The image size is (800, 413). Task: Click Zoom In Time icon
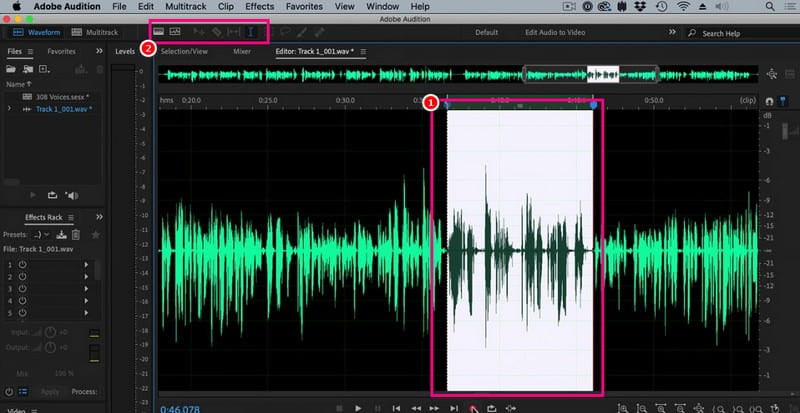[661, 408]
